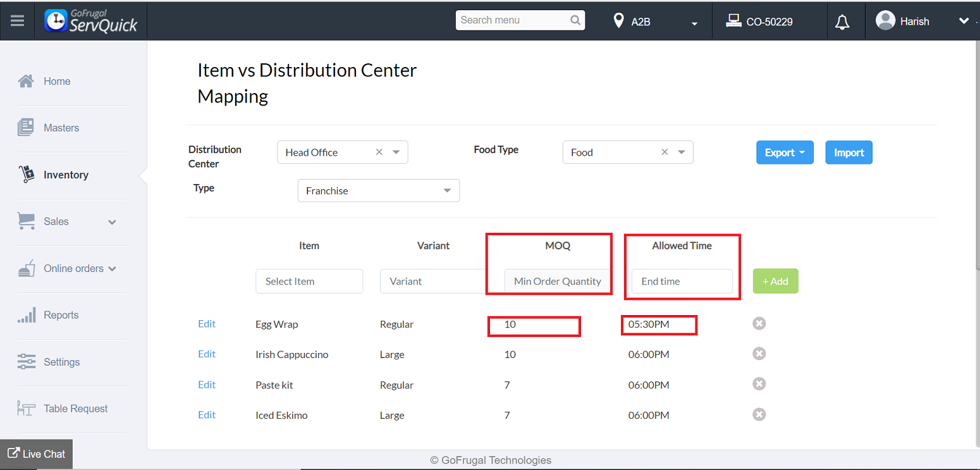Remove the Egg Wrap row
The height and width of the screenshot is (470, 980).
[759, 323]
